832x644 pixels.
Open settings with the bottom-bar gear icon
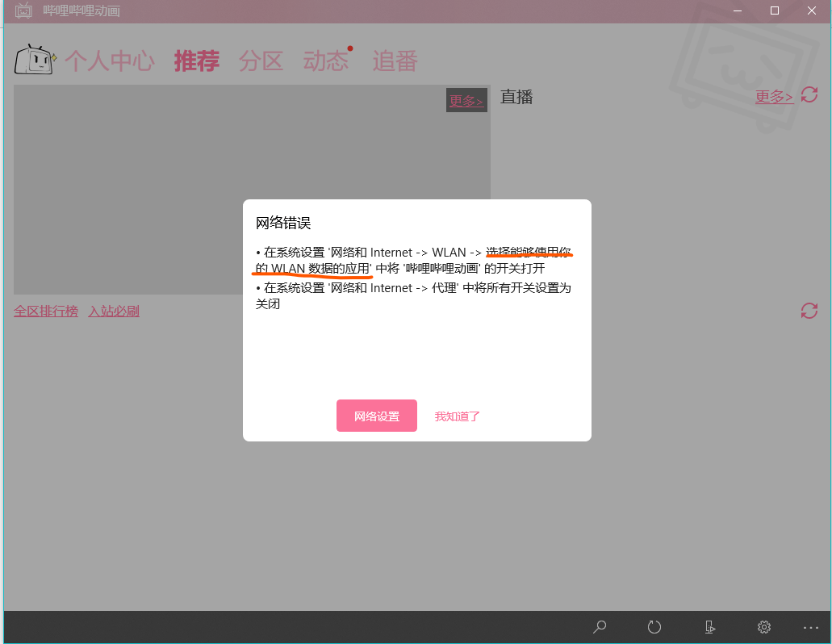[764, 627]
